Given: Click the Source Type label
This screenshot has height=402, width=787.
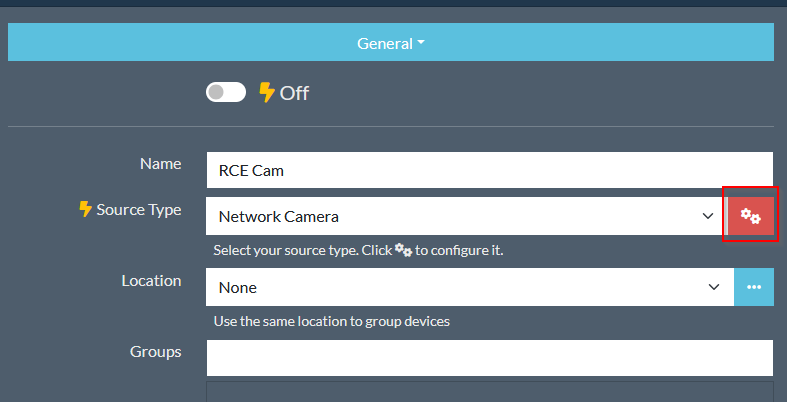Looking at the screenshot, I should tap(138, 210).
